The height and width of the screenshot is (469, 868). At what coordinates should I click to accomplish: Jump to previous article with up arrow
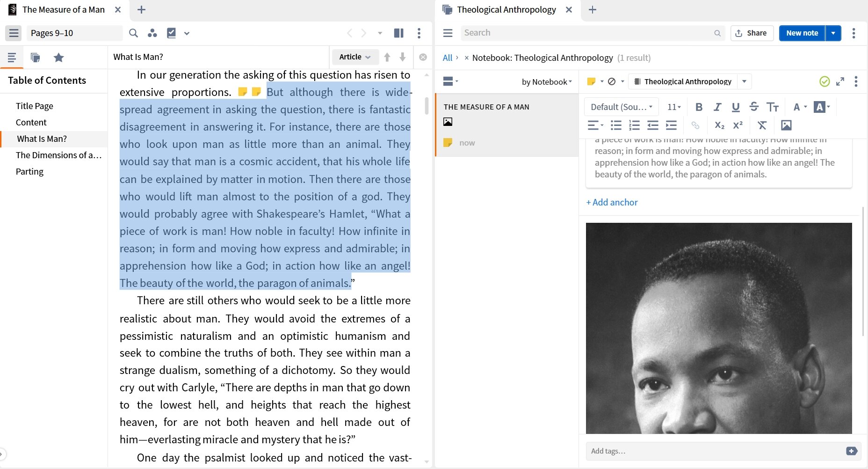[387, 57]
